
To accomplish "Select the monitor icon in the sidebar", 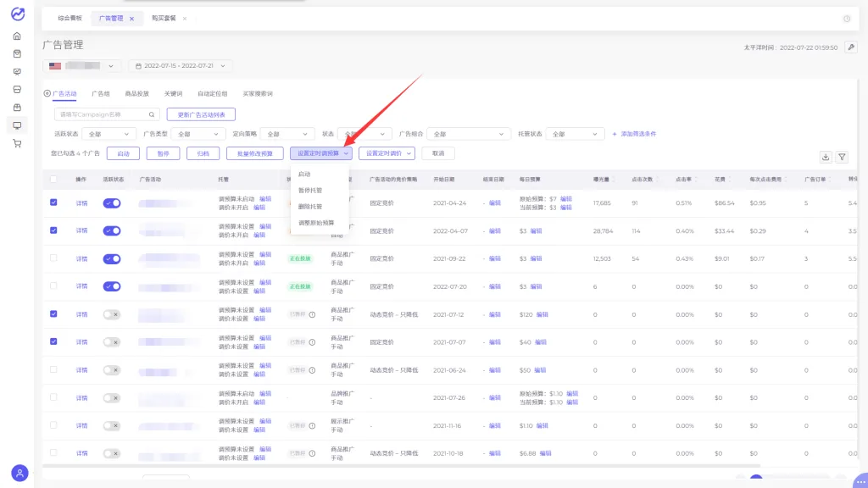I will [17, 125].
